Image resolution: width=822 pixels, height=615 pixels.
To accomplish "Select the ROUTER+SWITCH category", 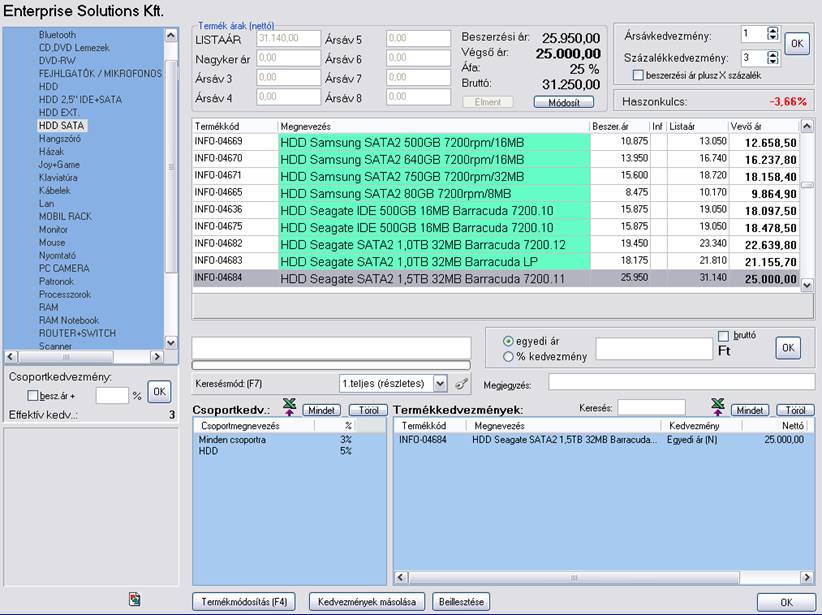I will 77,333.
